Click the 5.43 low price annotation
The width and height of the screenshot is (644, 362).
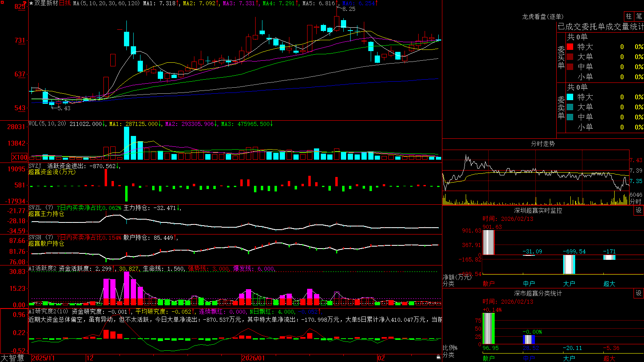coord(64,108)
